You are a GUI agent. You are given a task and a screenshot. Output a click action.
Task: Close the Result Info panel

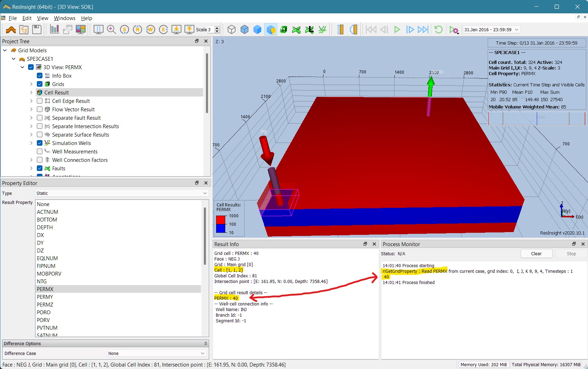click(x=374, y=244)
